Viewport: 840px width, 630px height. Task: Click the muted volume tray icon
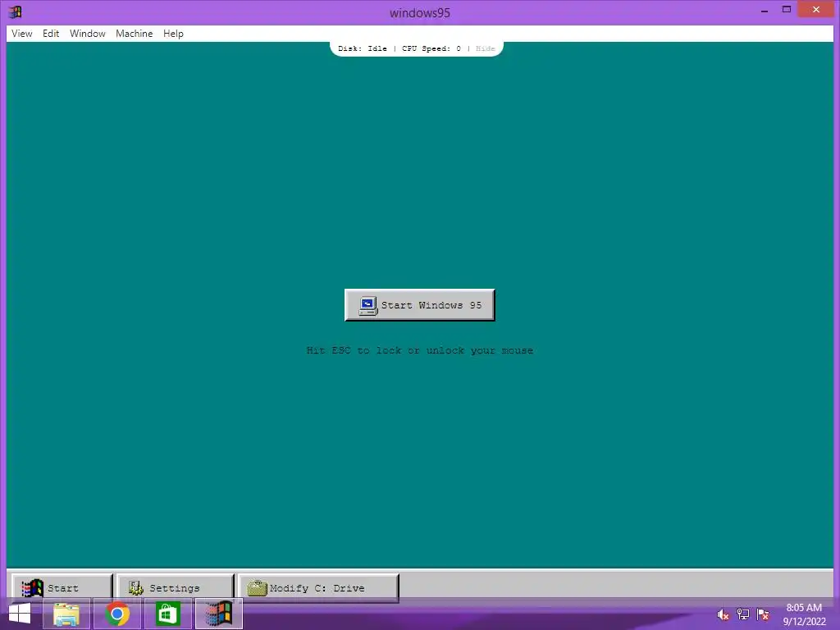point(723,614)
